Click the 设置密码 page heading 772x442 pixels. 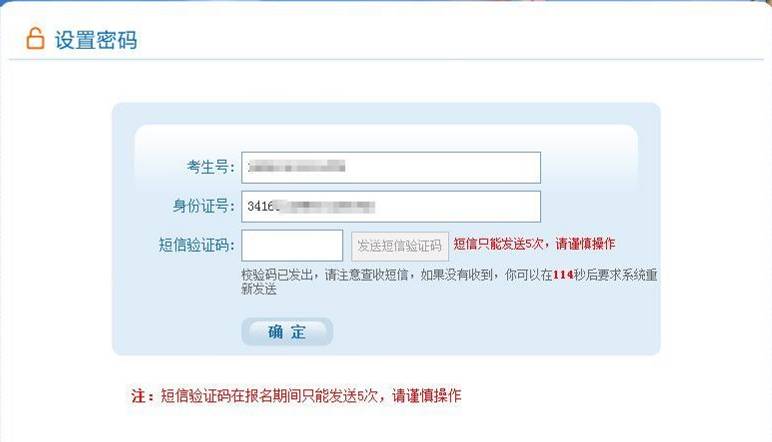96,40
